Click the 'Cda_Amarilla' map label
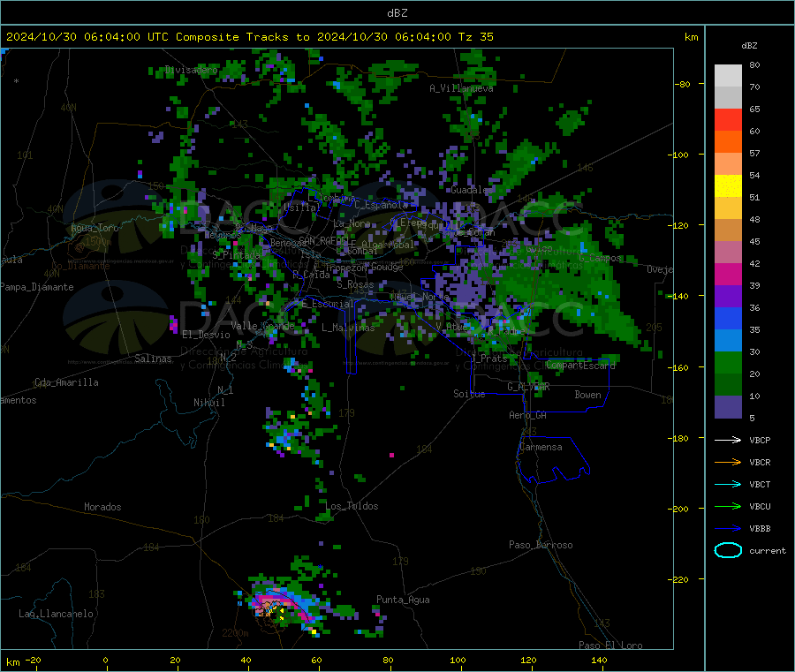795x672 pixels. (66, 382)
